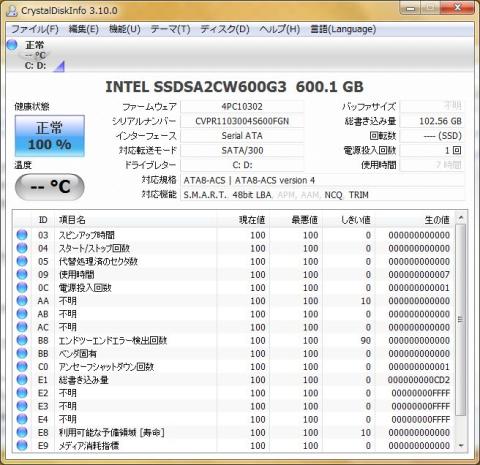Click the 最悪値 column header
This screenshot has height=465, width=480.
[296, 220]
